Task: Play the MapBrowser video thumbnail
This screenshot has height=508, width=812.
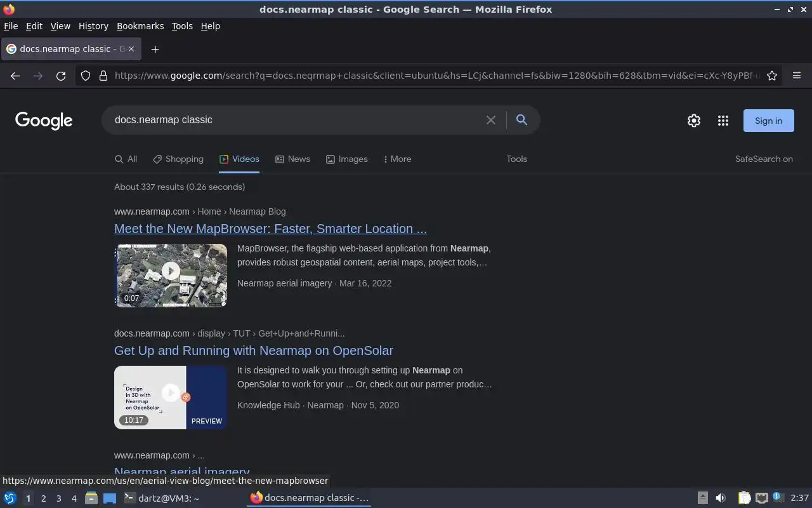Action: [x=171, y=276]
